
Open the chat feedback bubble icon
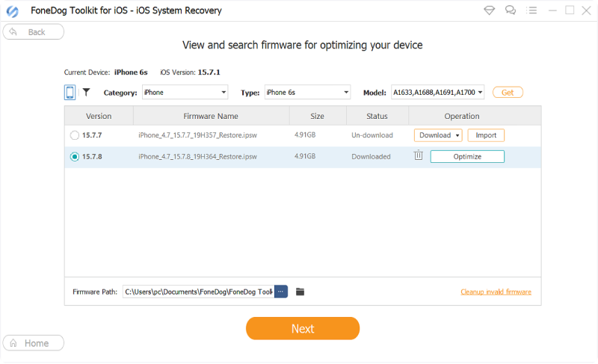tap(511, 10)
